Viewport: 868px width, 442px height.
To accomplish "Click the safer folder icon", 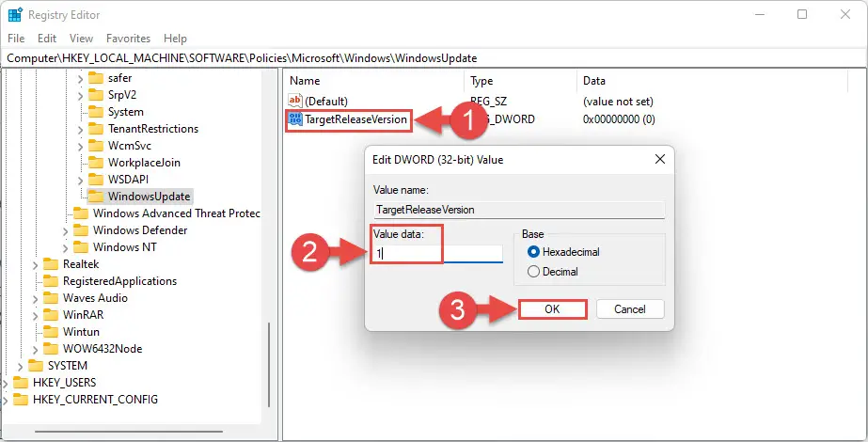I will pos(96,78).
